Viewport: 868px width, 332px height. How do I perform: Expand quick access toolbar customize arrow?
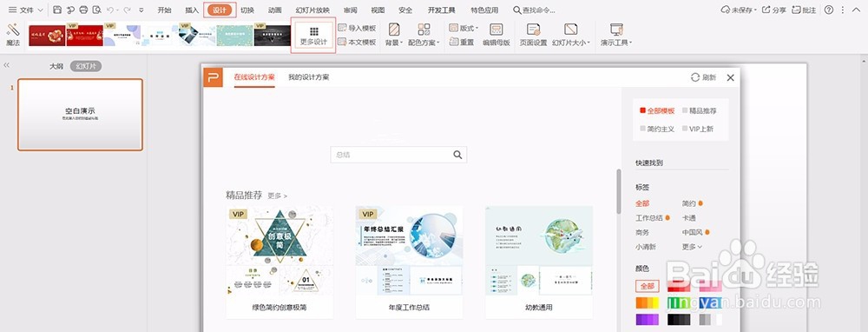coord(141,10)
